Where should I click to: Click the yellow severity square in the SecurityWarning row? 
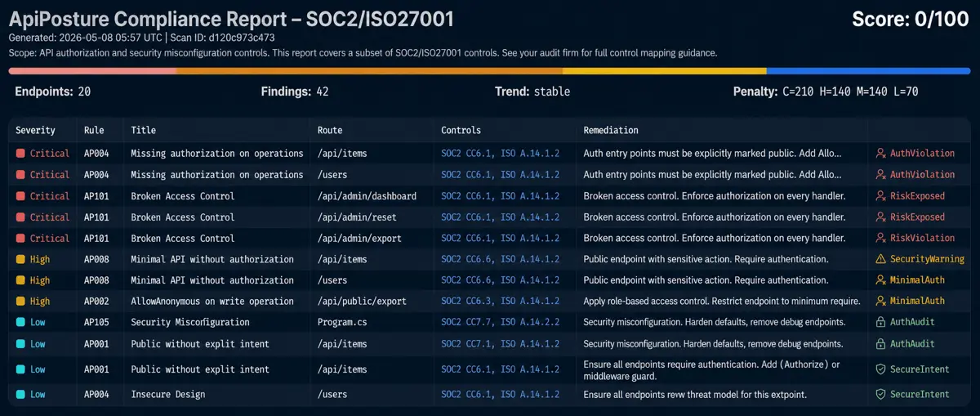(x=20, y=259)
